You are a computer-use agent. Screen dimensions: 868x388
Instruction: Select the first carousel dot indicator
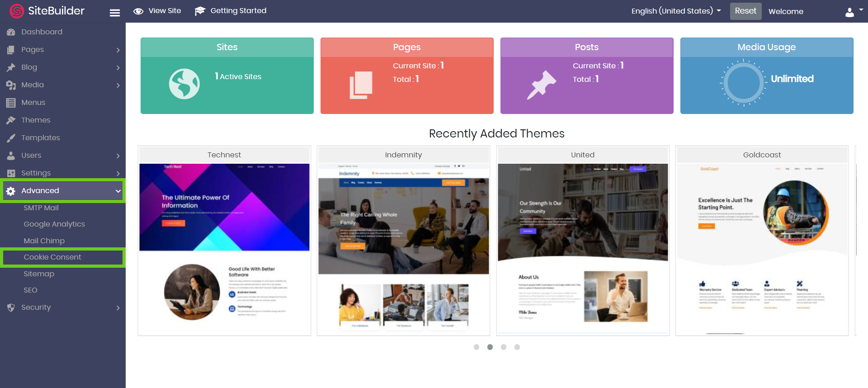coord(476,347)
